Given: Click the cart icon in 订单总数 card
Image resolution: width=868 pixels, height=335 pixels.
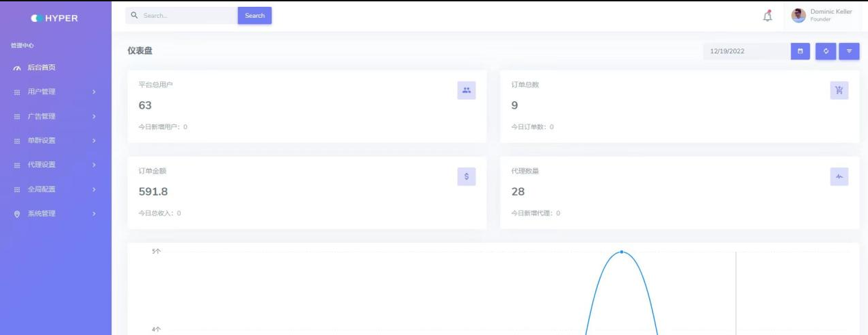Looking at the screenshot, I should tap(839, 90).
